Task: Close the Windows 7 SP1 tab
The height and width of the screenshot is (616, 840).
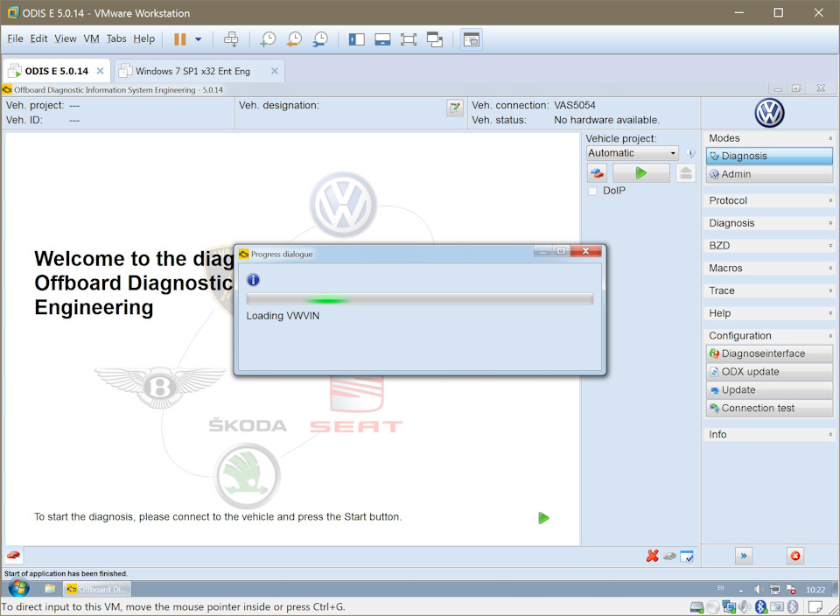Action: [x=274, y=71]
